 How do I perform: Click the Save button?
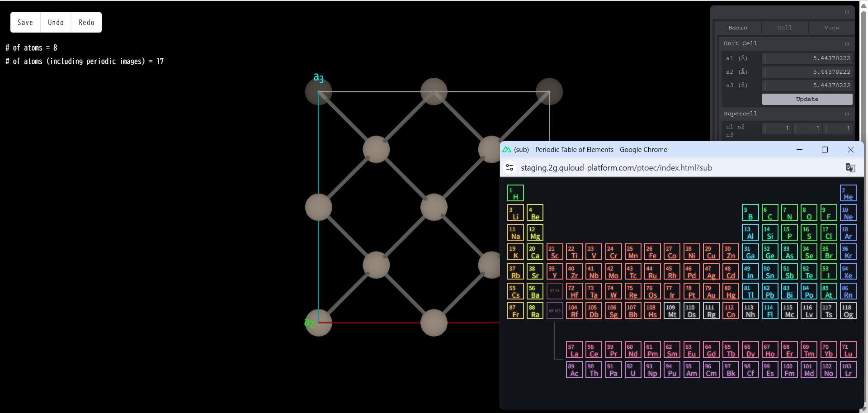point(25,22)
